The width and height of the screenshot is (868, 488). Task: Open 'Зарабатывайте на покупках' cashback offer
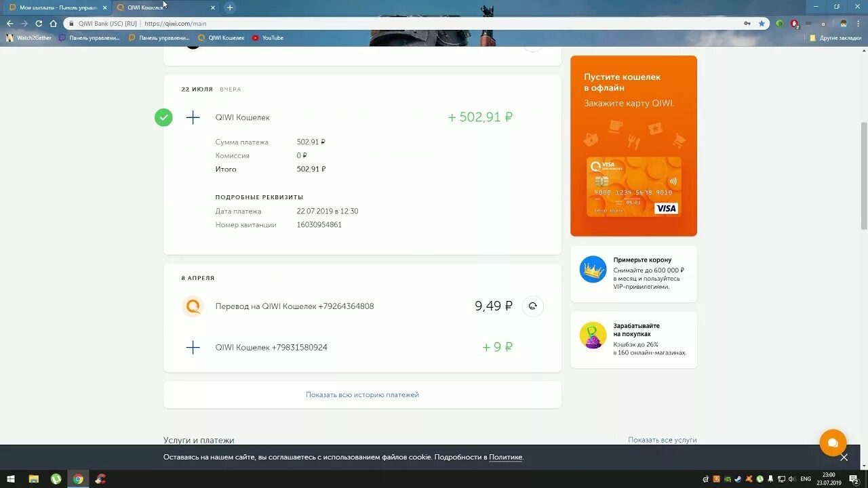pyautogui.click(x=633, y=340)
